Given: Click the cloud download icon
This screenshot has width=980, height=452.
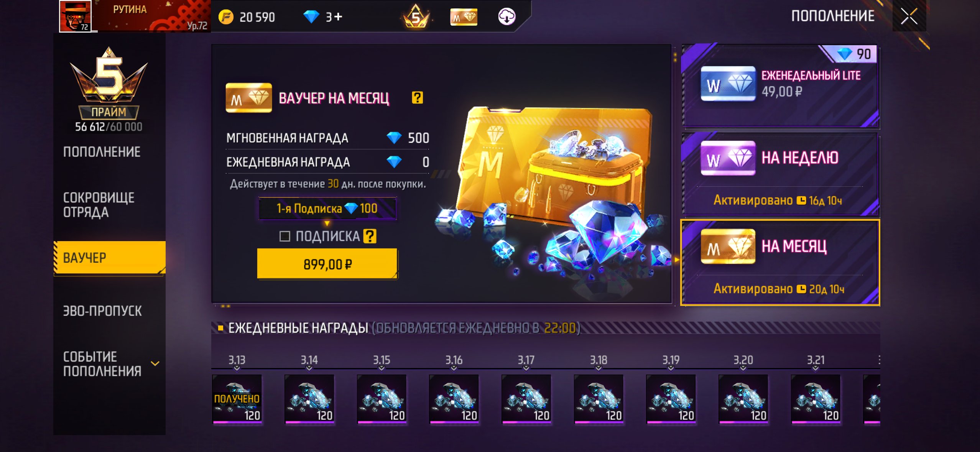Looking at the screenshot, I should click(x=506, y=17).
